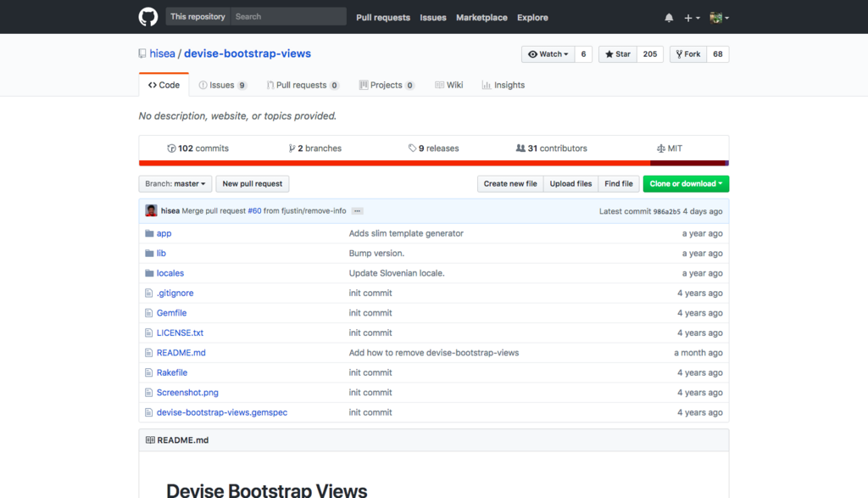Click New pull request button
Image resolution: width=868 pixels, height=498 pixels.
point(253,184)
